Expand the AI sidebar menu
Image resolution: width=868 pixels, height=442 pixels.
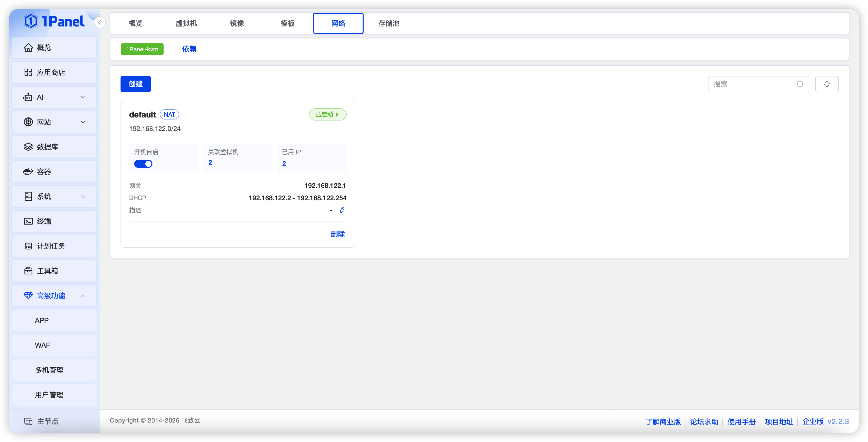click(x=54, y=97)
